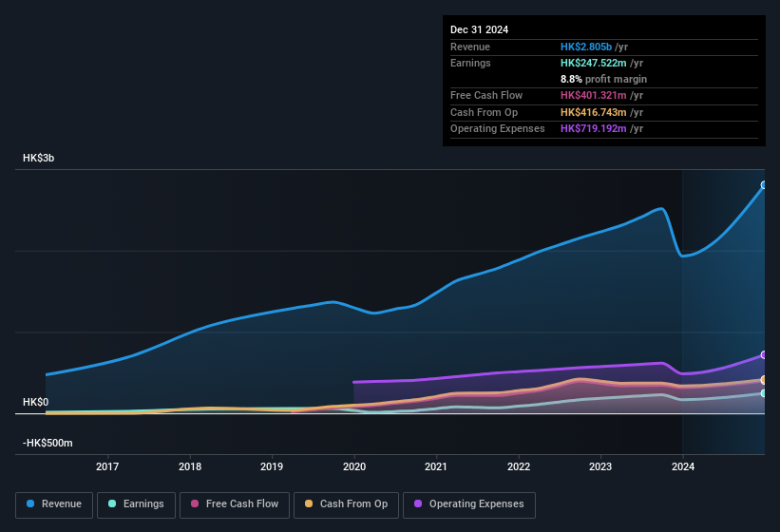The width and height of the screenshot is (780, 532).
Task: Click the HK$3b y-axis label
Action: pyautogui.click(x=38, y=158)
